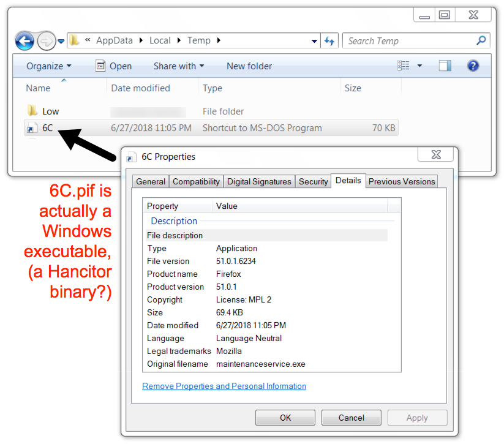Expand the arrow after Local in path
This screenshot has height=444, width=504.
pyautogui.click(x=179, y=40)
